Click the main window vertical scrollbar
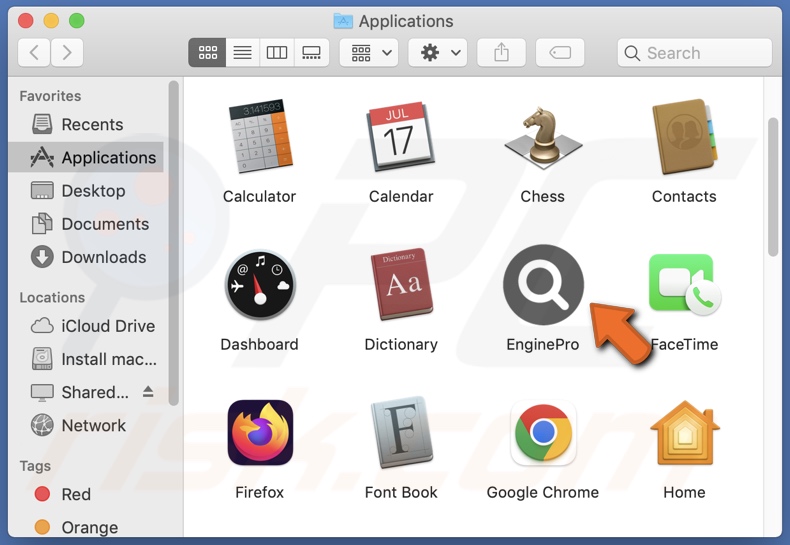This screenshot has height=545, width=790. click(773, 187)
